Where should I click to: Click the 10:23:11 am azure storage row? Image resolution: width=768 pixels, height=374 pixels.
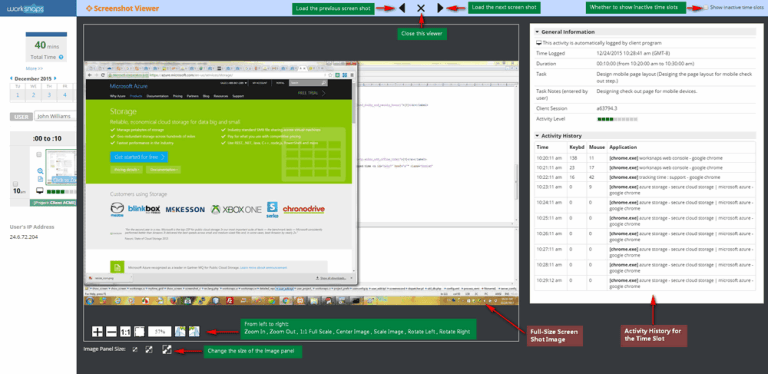(645, 189)
